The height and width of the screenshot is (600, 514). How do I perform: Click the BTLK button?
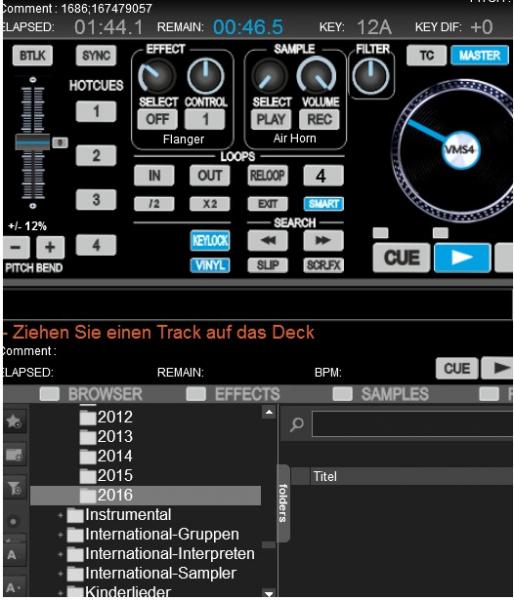click(x=32, y=55)
